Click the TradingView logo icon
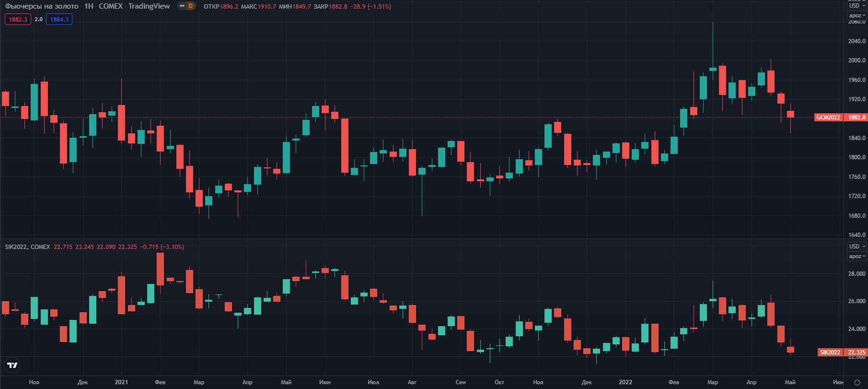 12,365
